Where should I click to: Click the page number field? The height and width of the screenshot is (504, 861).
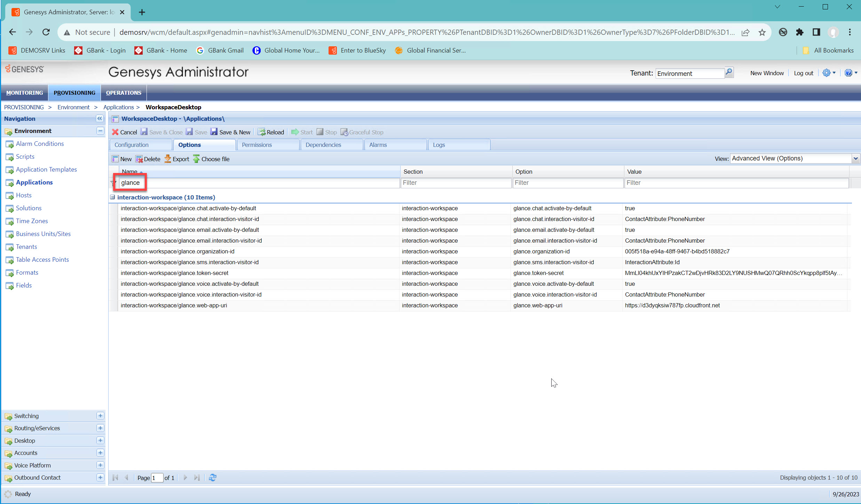[157, 478]
